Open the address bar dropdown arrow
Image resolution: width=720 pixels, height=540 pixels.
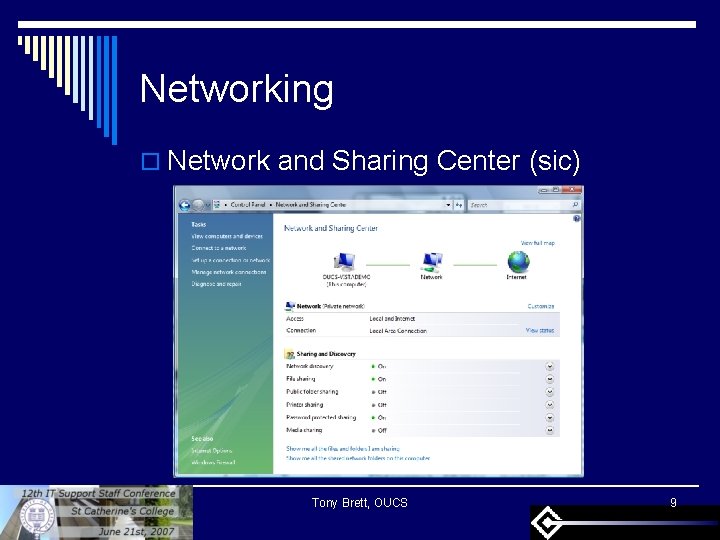tap(448, 205)
